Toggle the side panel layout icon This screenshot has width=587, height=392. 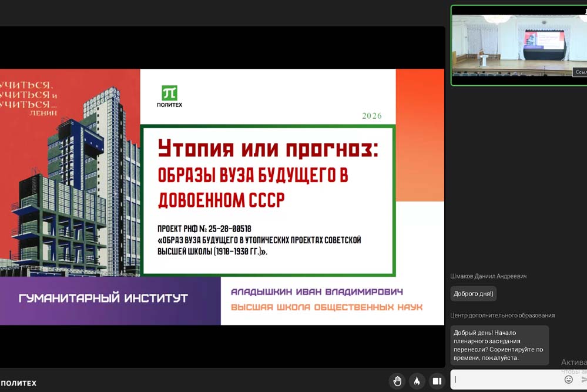tap(437, 381)
